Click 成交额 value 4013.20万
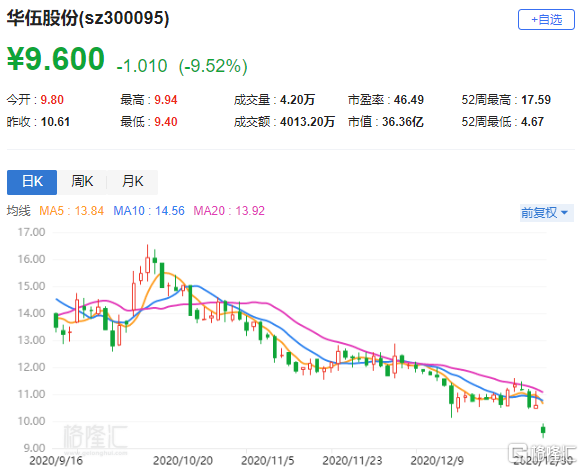Image resolution: width=583 pixels, height=470 pixels. click(307, 122)
